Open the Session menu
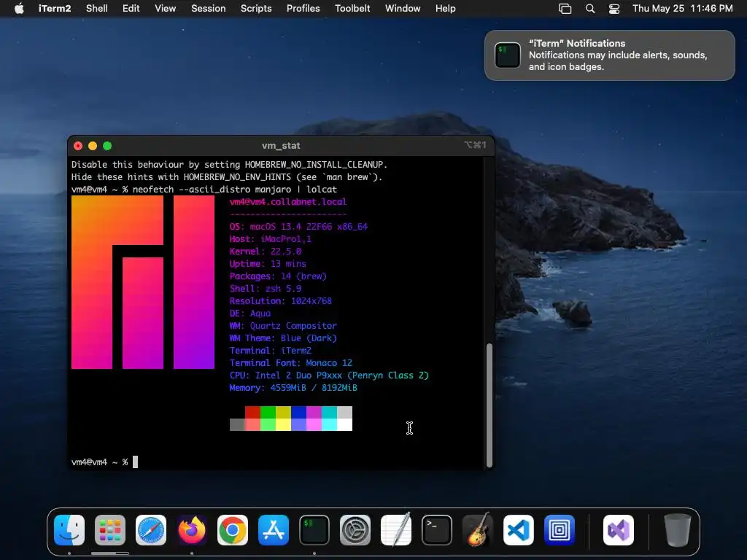Image resolution: width=747 pixels, height=560 pixels. pos(208,8)
